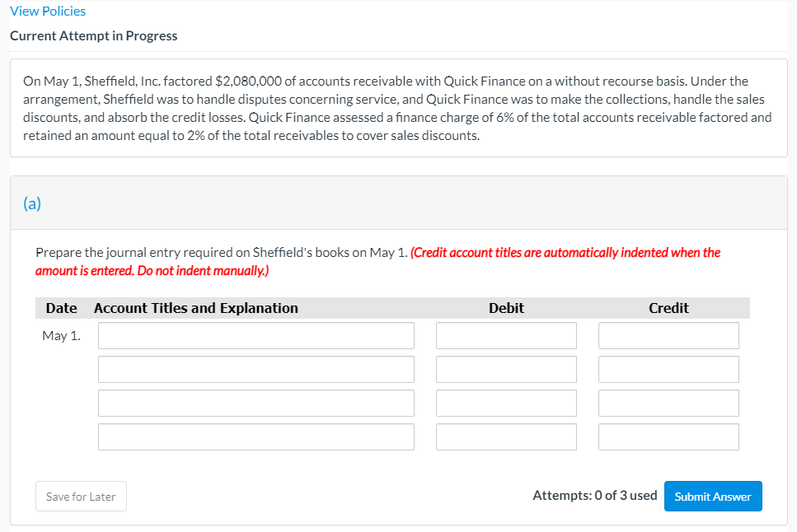Viewport: 797px width, 532px height.
Task: Open the View Policies link
Action: [x=48, y=12]
